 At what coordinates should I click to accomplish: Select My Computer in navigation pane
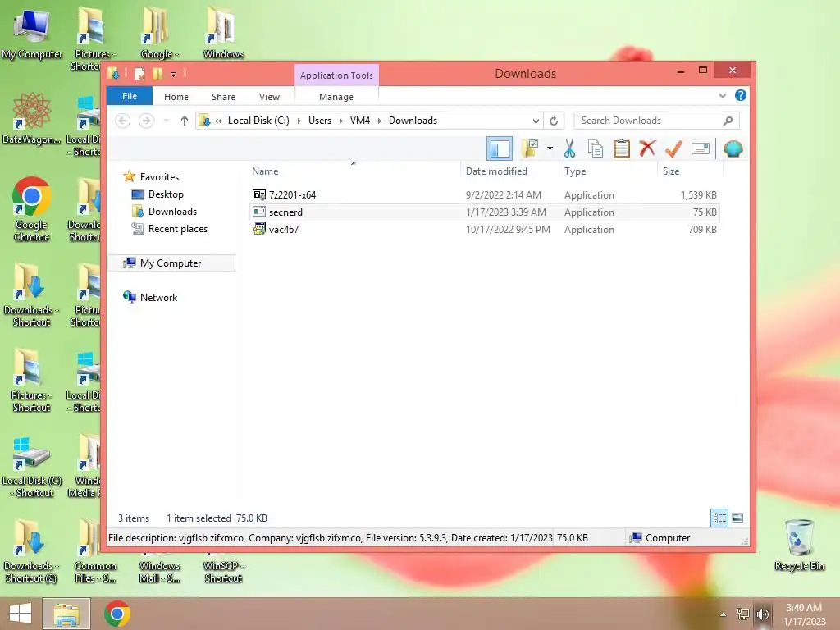coord(171,263)
